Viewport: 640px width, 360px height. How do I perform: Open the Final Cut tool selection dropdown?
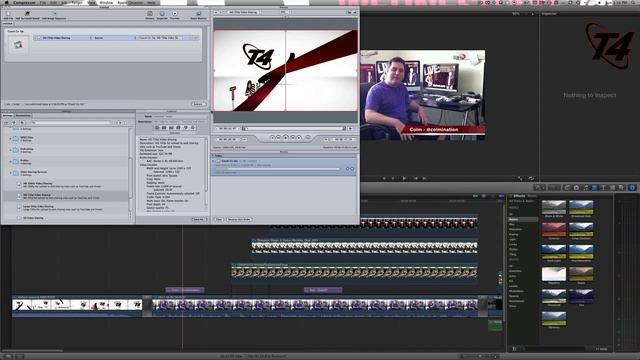pyautogui.click(x=540, y=188)
